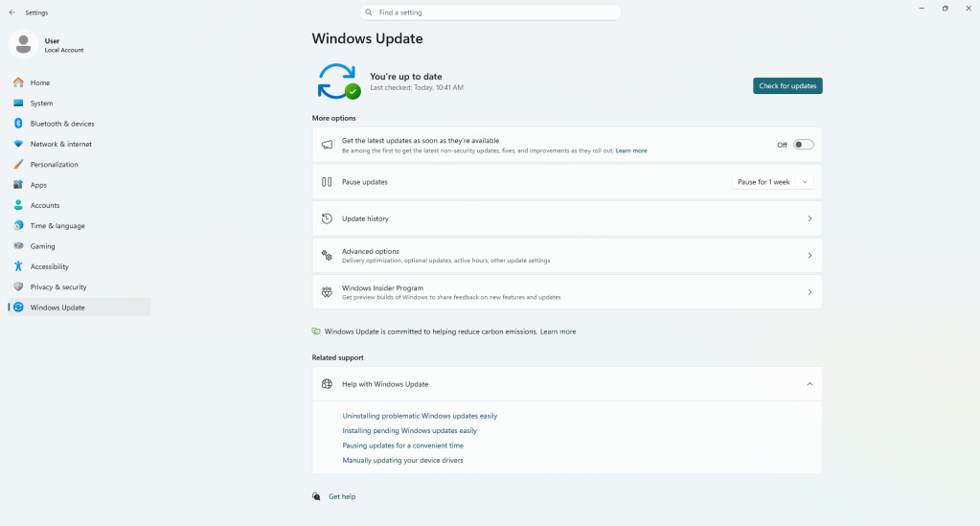Click the Pause for 1 week button
The image size is (980, 526).
763,182
